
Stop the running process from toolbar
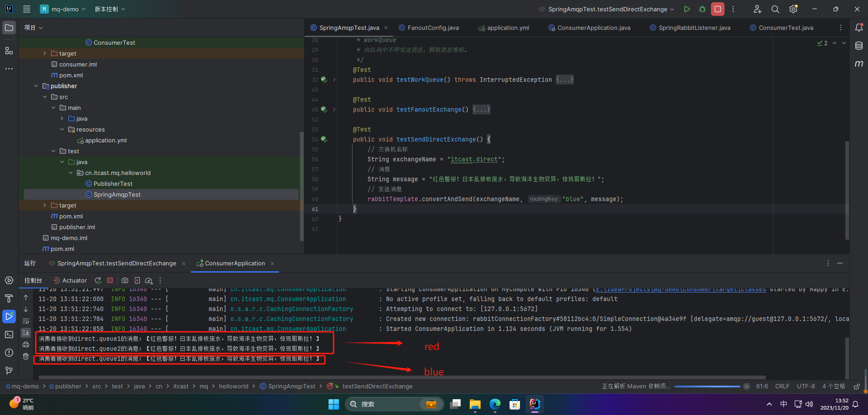(x=718, y=9)
